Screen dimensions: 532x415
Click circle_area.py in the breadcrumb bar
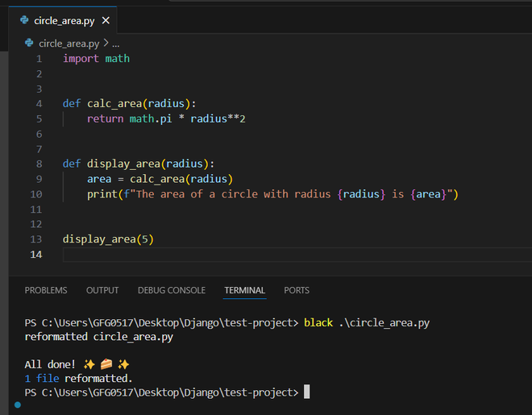coord(69,44)
